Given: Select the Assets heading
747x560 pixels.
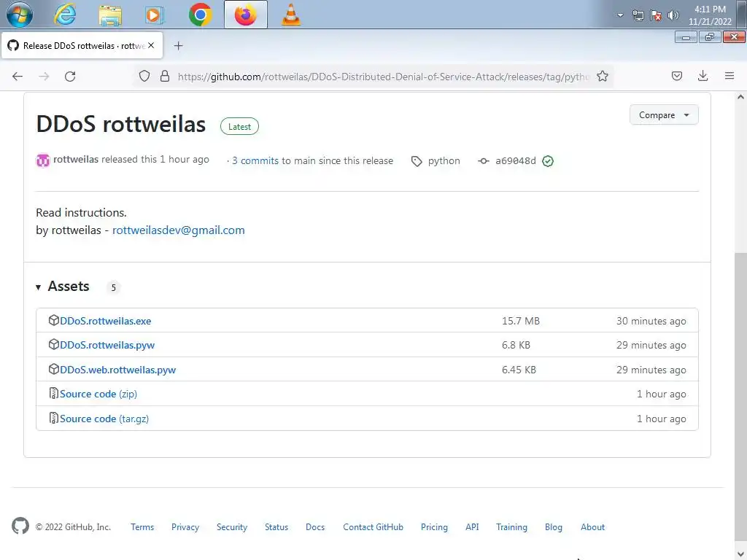Looking at the screenshot, I should click(x=69, y=286).
